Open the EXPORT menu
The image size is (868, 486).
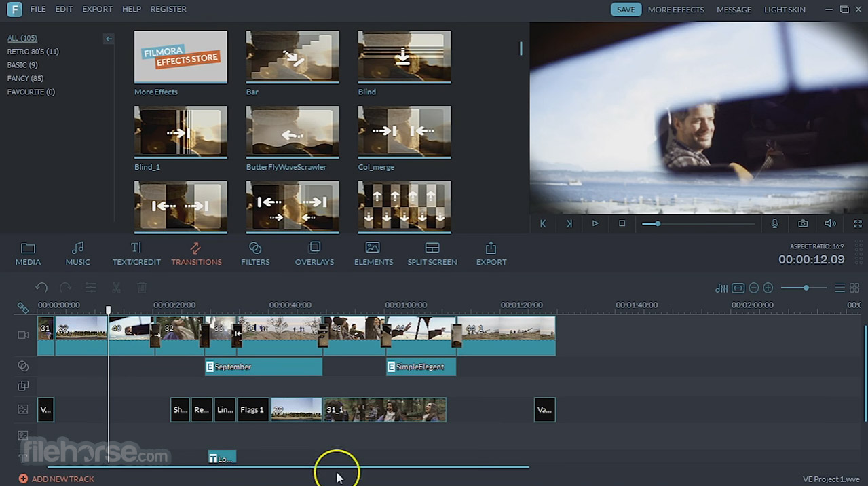click(97, 9)
